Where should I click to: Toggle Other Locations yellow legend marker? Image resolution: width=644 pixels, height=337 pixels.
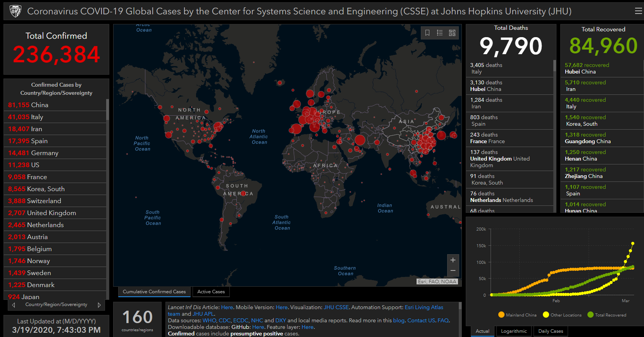(x=546, y=315)
